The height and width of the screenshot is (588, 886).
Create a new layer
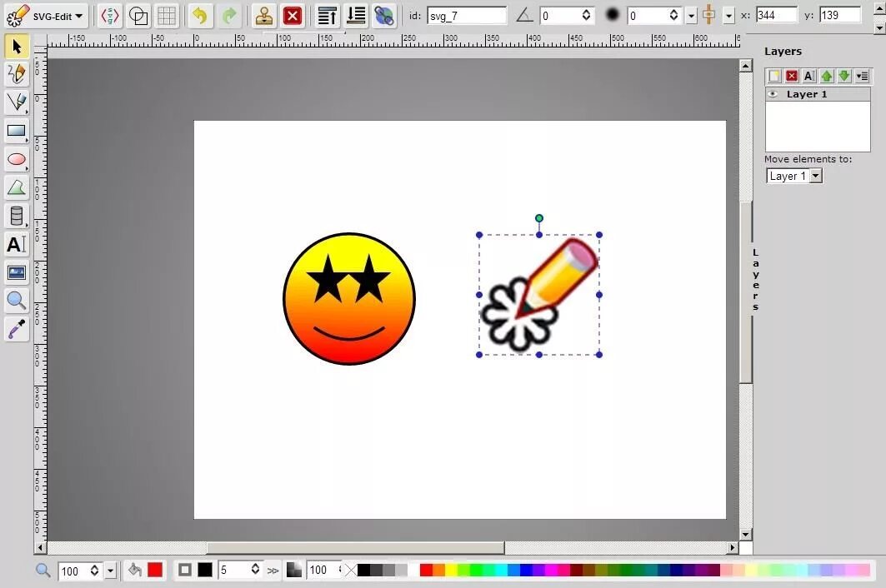[x=774, y=76]
